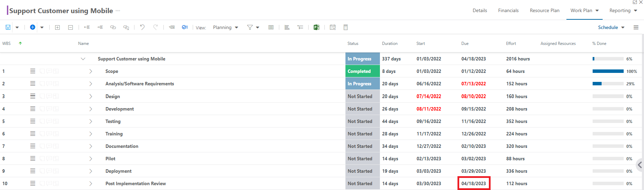Click the Collapse All minus-box icon

(71, 27)
